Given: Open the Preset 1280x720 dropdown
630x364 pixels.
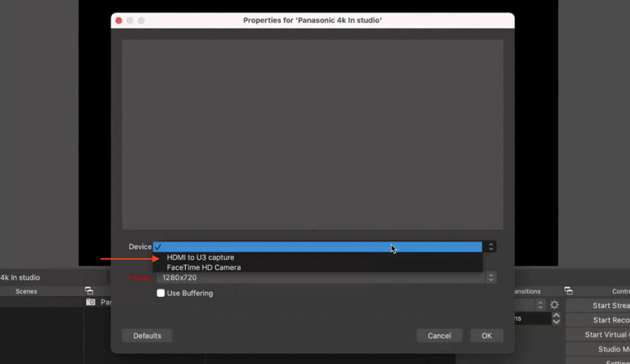Looking at the screenshot, I should click(x=321, y=278).
